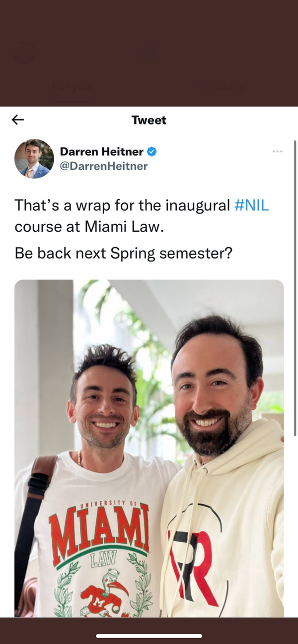Open Darren Heitner's profile avatar
Viewport: 298px width, 644px height.
coord(34,159)
